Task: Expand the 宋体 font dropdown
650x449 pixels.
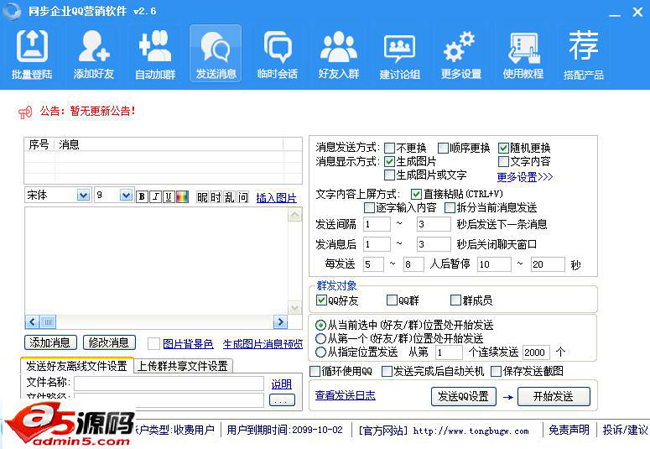Action: 83,196
